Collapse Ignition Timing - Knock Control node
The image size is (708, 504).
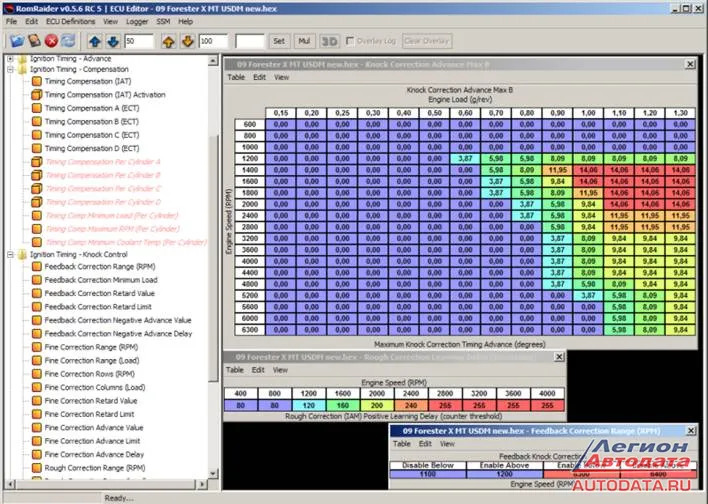coord(10,255)
